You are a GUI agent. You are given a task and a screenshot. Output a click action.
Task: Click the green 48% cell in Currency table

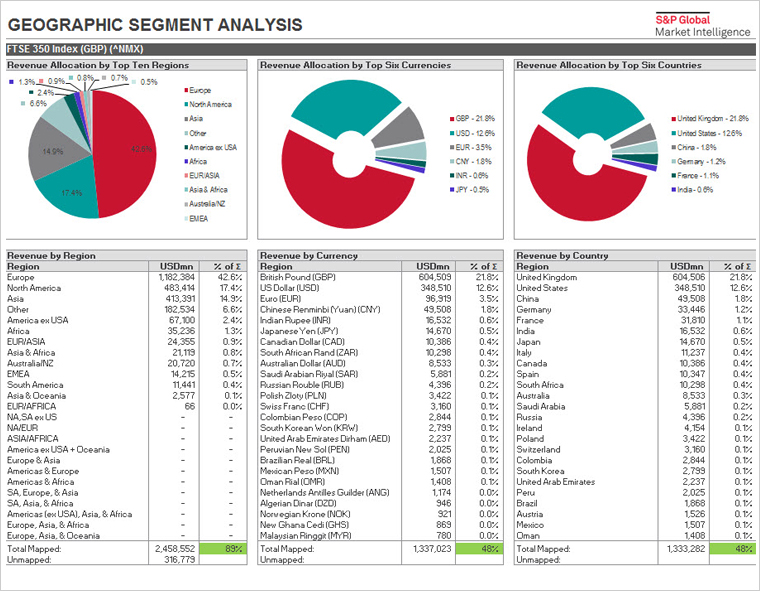(x=479, y=549)
